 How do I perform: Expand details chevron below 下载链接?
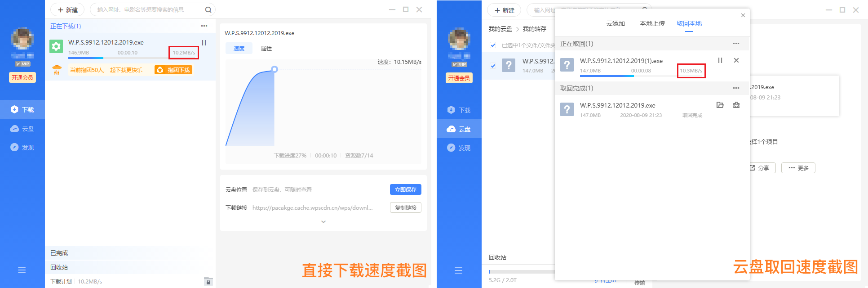point(323,222)
